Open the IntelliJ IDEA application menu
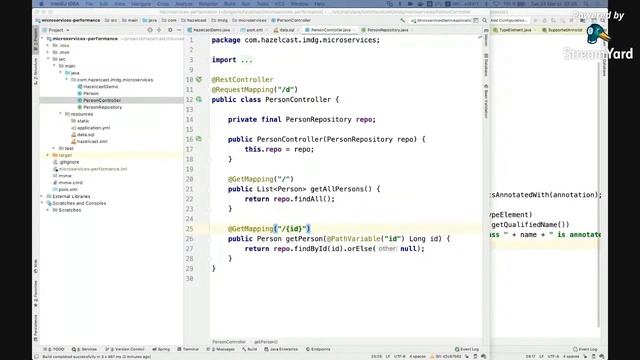Screen dimensions: 640x360 point(65,4)
